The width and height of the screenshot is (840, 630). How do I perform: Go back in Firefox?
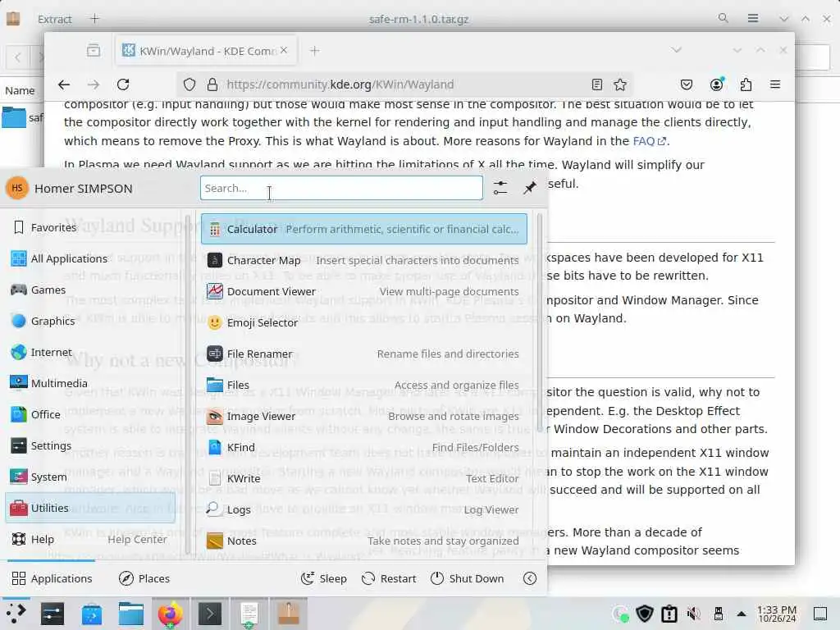[x=64, y=84]
